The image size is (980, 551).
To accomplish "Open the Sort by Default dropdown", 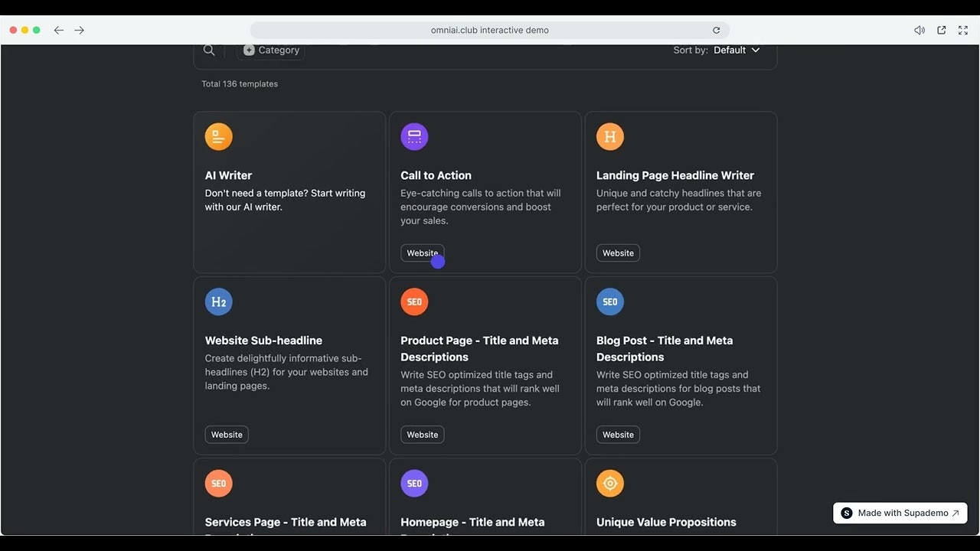I will pyautogui.click(x=737, y=50).
